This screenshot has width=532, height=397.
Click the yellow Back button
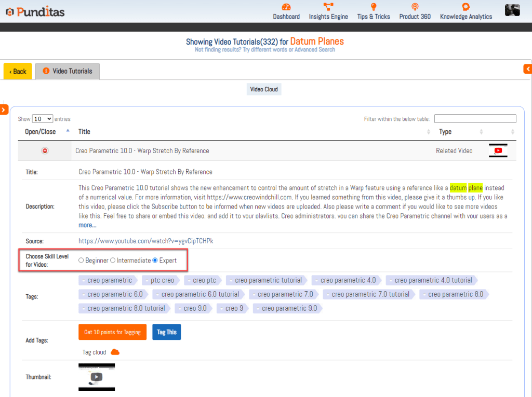tap(18, 71)
